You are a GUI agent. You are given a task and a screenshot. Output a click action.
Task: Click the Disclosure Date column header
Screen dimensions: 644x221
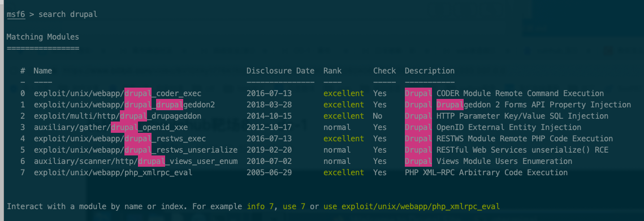pyautogui.click(x=280, y=71)
